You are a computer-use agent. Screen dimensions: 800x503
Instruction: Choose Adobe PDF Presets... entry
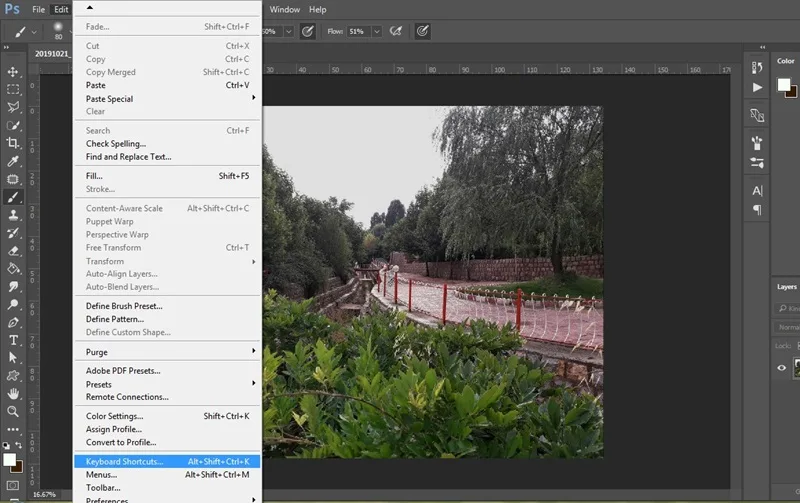[167, 370]
